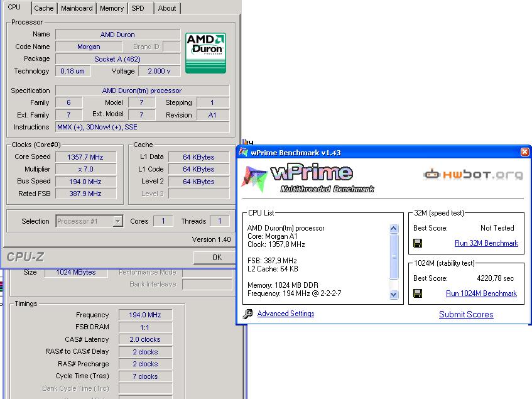Image resolution: width=532 pixels, height=399 pixels.
Task: Click the Rated FSB value 387.9 MHz
Action: [86, 194]
